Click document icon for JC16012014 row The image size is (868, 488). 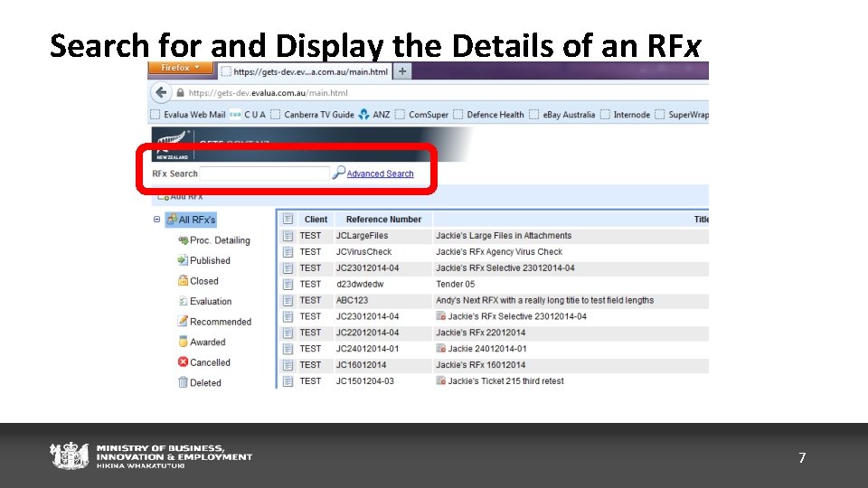288,365
